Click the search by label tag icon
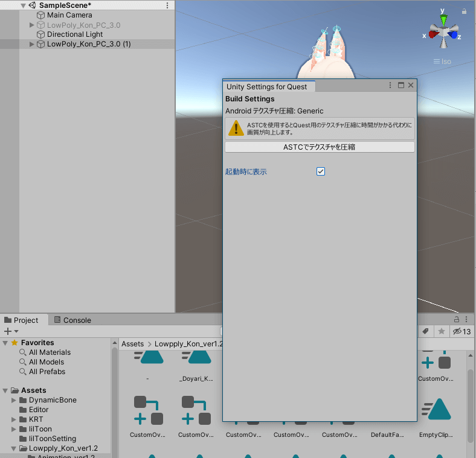This screenshot has width=476, height=458. (x=425, y=331)
